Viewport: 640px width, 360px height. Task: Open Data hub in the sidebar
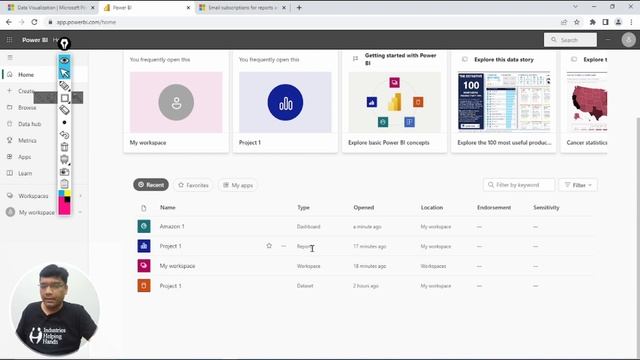29,124
